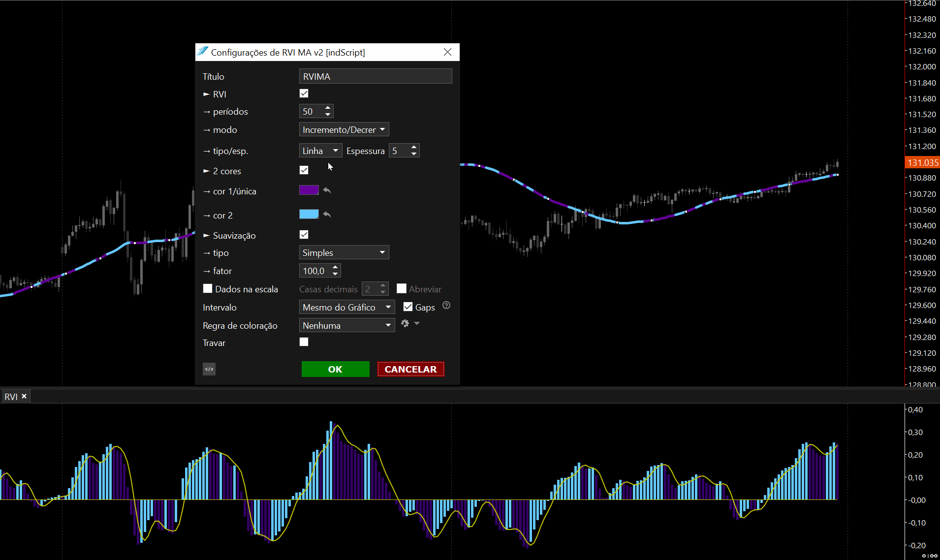The height and width of the screenshot is (560, 940).
Task: Pick a new color for cor 1/única
Action: coord(309,190)
